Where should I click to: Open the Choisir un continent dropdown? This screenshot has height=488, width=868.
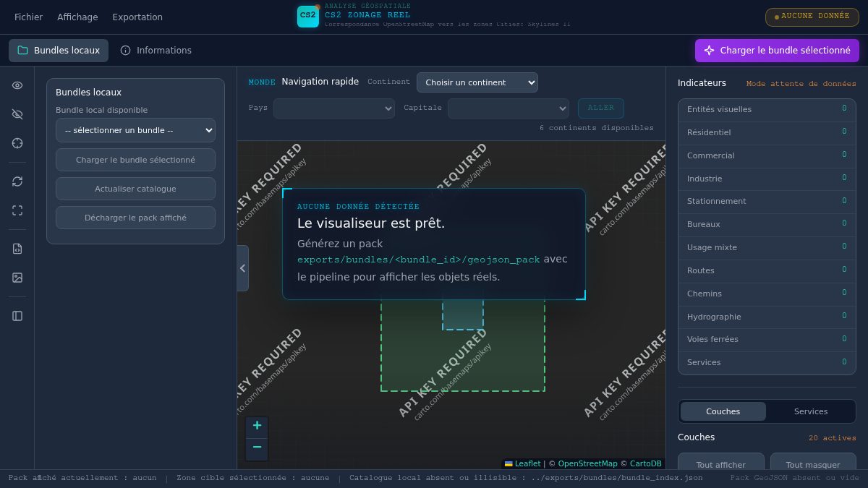point(477,82)
